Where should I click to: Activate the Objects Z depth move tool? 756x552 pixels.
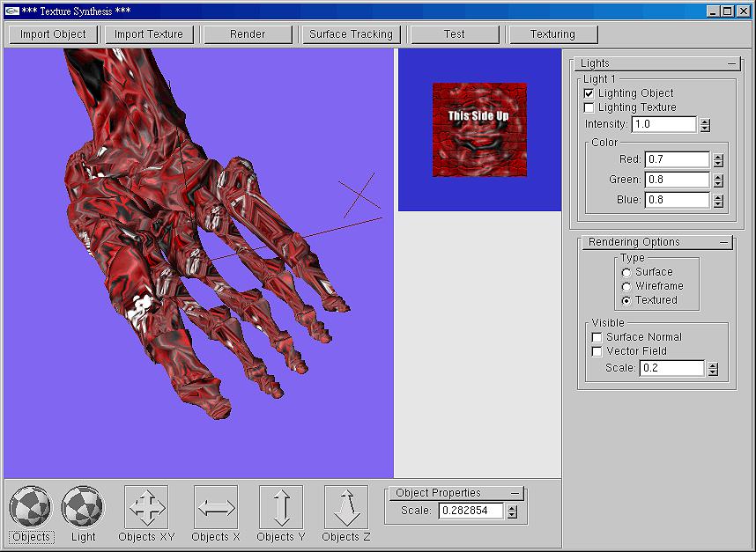346,508
